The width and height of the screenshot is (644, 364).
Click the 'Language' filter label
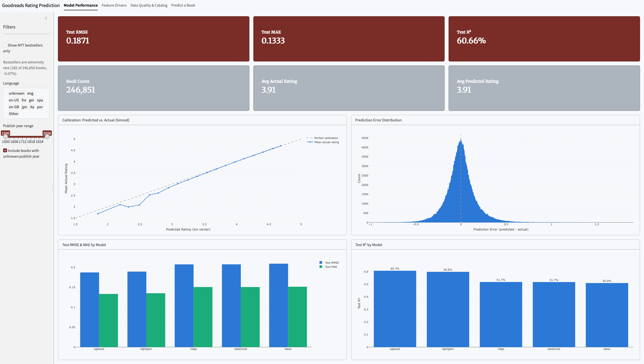11,83
